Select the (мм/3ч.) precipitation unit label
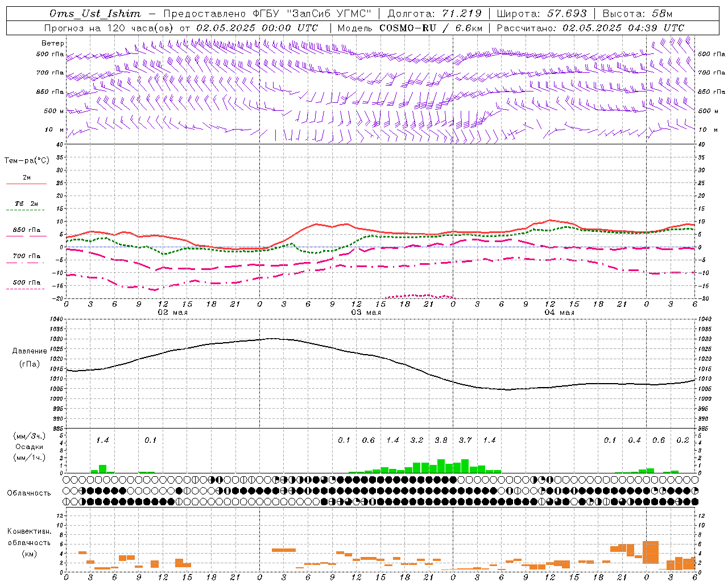The width and height of the screenshot is (728, 582). coord(30,436)
